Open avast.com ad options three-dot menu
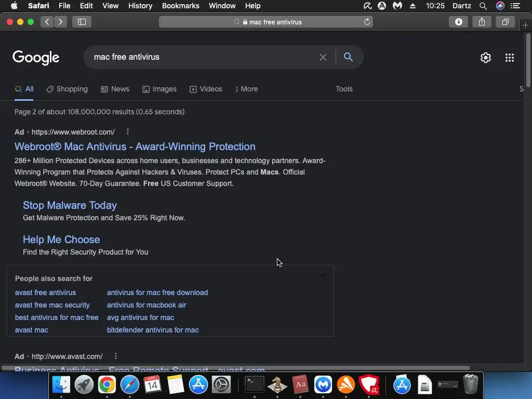The height and width of the screenshot is (399, 532). (116, 356)
